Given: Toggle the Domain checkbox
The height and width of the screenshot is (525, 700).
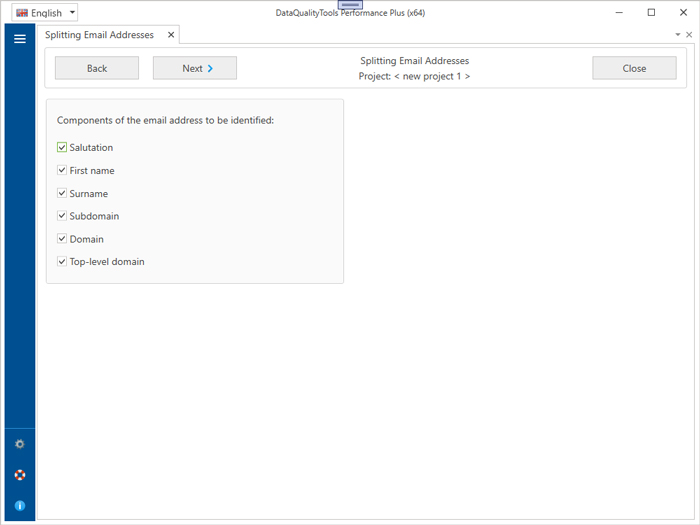Looking at the screenshot, I should [x=62, y=239].
